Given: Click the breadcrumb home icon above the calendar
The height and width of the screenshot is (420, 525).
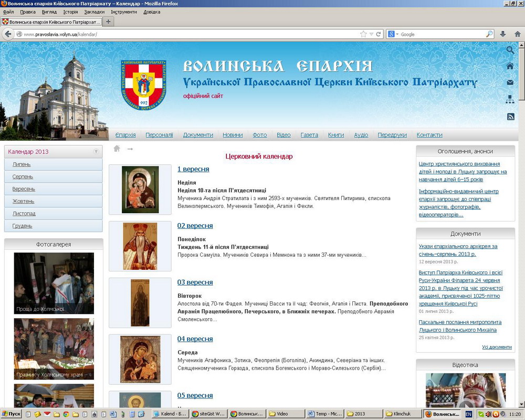Looking at the screenshot, I should point(117,149).
